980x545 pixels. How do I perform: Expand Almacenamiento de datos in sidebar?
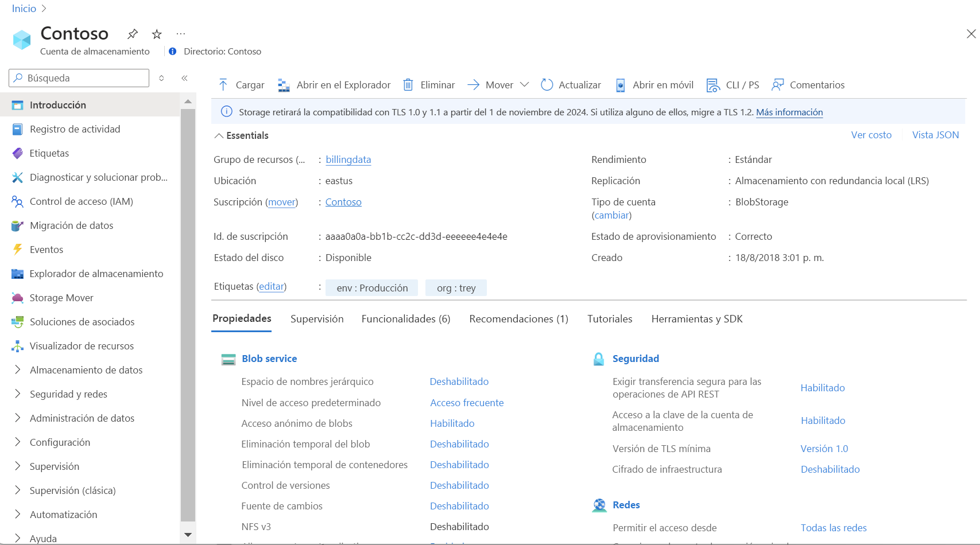[x=17, y=369]
